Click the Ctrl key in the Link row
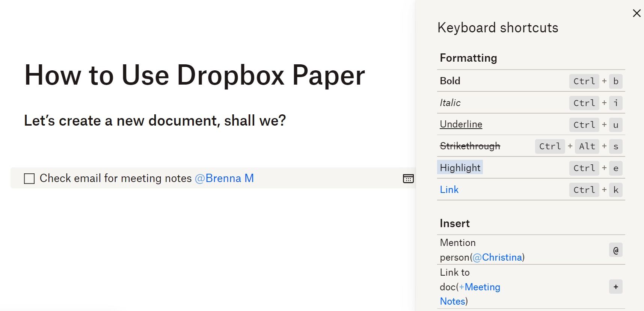Viewport: 644px width, 311px height. (x=584, y=190)
